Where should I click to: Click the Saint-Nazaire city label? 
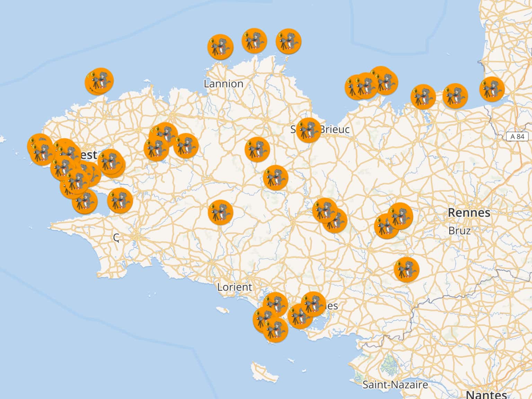[395, 385]
